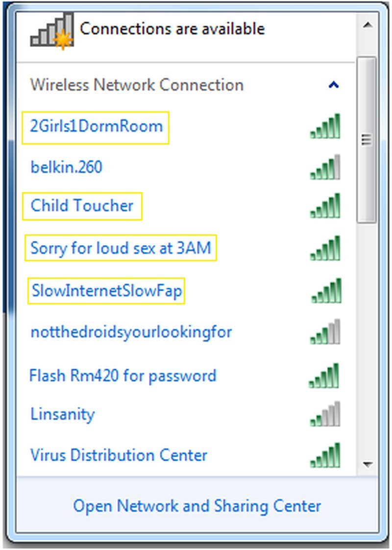
Task: Select the belkin.260 network
Action: 66,167
